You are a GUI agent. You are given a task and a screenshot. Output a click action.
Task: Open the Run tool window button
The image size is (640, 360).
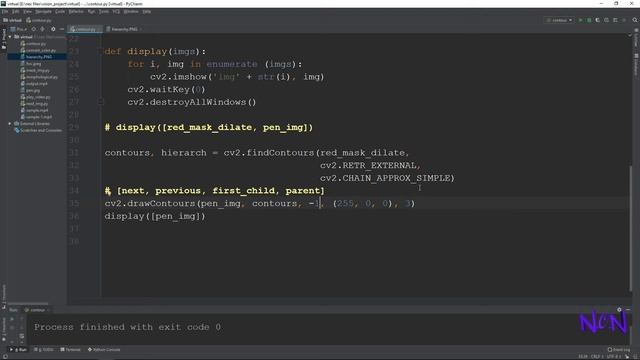(19, 350)
